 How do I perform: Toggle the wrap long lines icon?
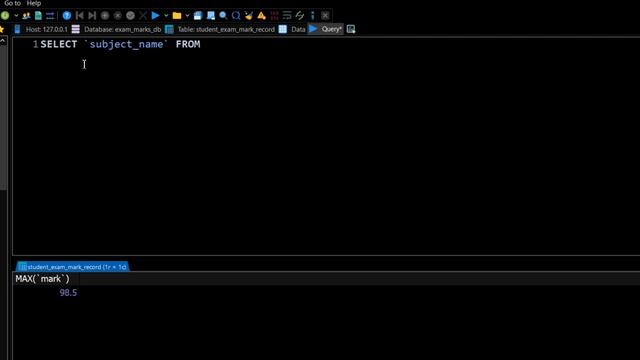click(287, 16)
